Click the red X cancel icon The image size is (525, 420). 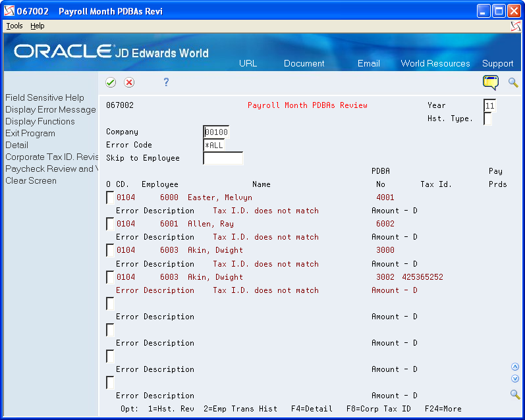(x=129, y=82)
